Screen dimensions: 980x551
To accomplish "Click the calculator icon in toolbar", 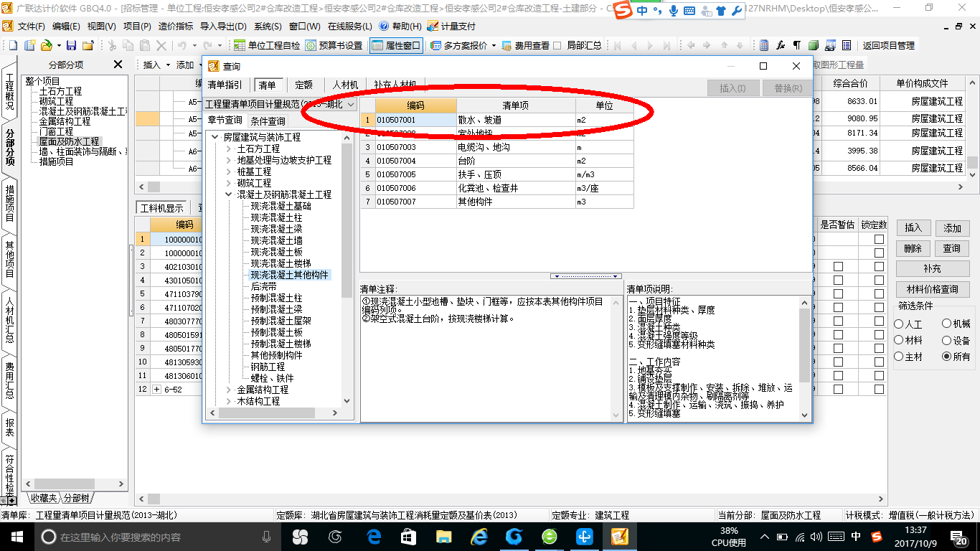I will coord(764,45).
